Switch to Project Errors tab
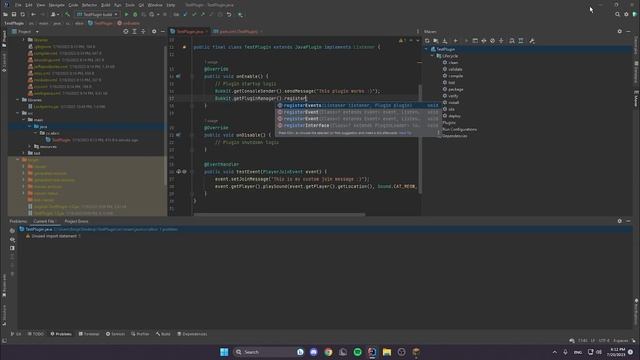The width and height of the screenshot is (640, 360). click(76, 221)
